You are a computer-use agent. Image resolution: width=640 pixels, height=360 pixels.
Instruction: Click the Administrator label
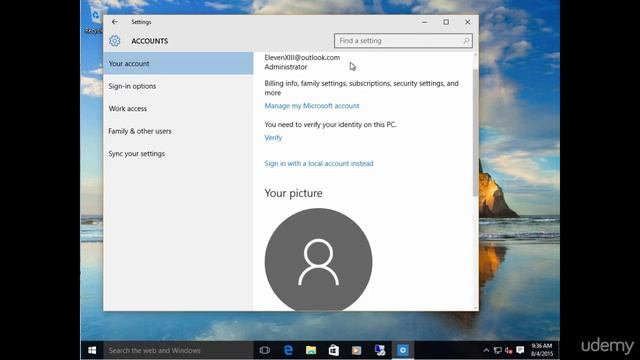(286, 67)
